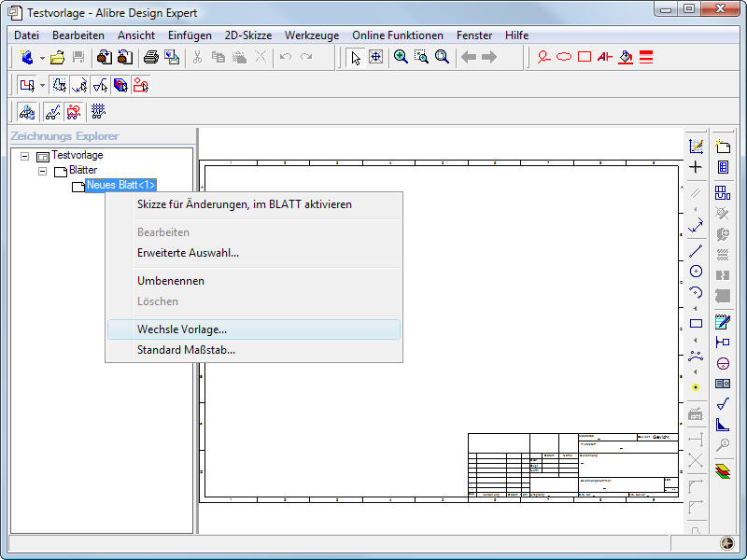Click the paint bucket fill icon
This screenshot has height=560, width=747.
click(626, 57)
